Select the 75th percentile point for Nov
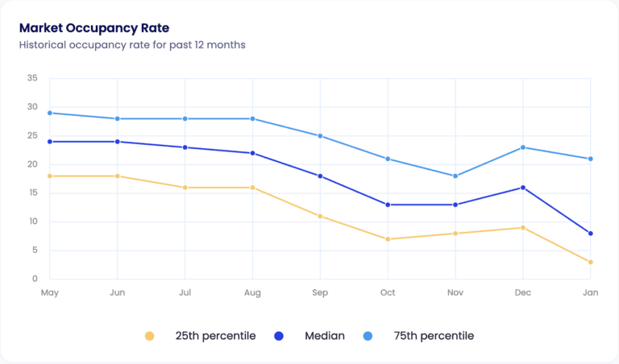Image resolution: width=619 pixels, height=364 pixels. (455, 176)
